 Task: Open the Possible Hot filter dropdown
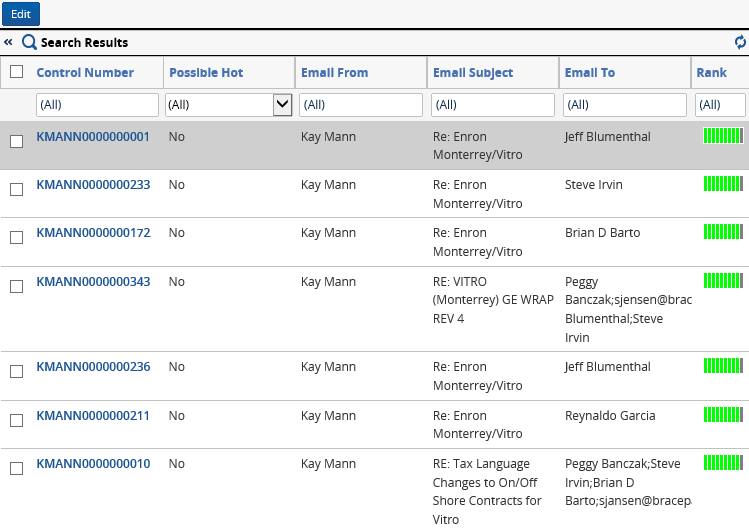[x=282, y=104]
